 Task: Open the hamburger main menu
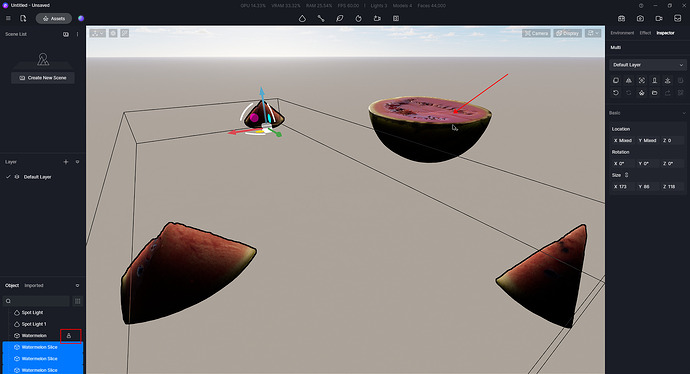[x=8, y=18]
